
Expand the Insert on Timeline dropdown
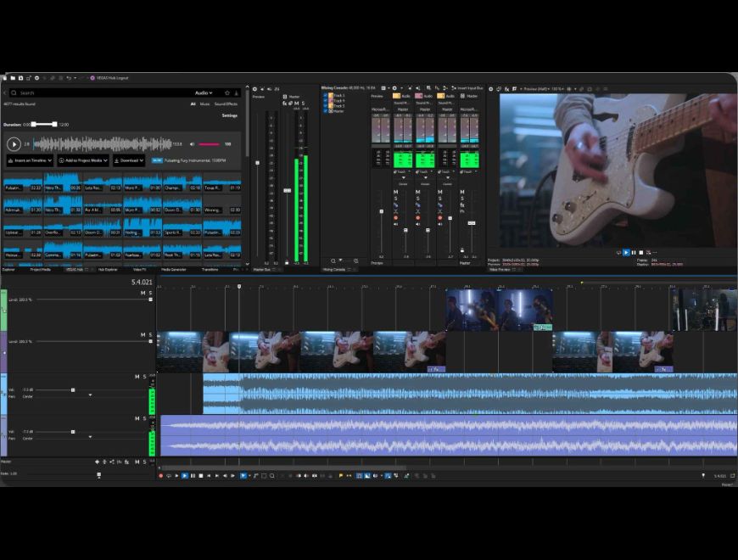(30, 160)
